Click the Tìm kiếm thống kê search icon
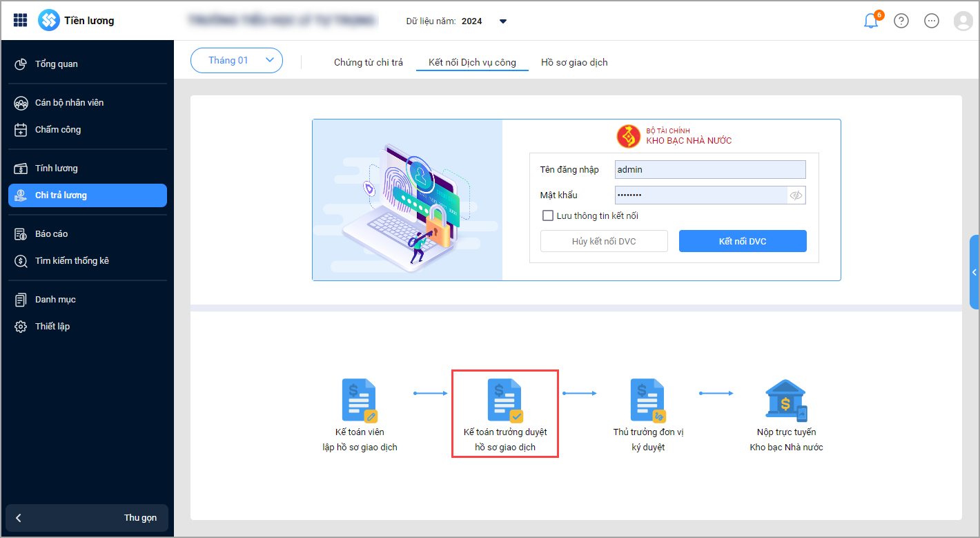This screenshot has width=980, height=538. coord(21,261)
